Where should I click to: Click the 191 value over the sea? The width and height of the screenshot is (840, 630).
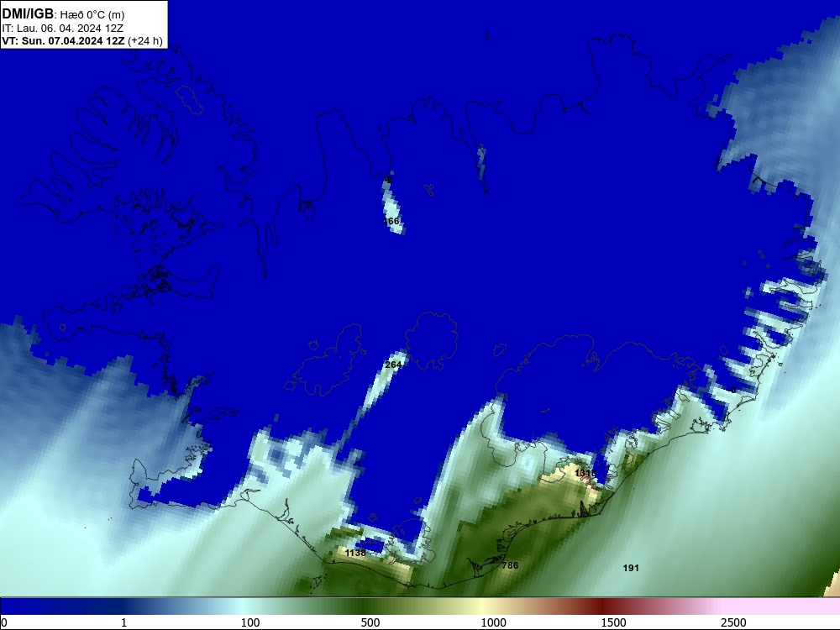[631, 567]
